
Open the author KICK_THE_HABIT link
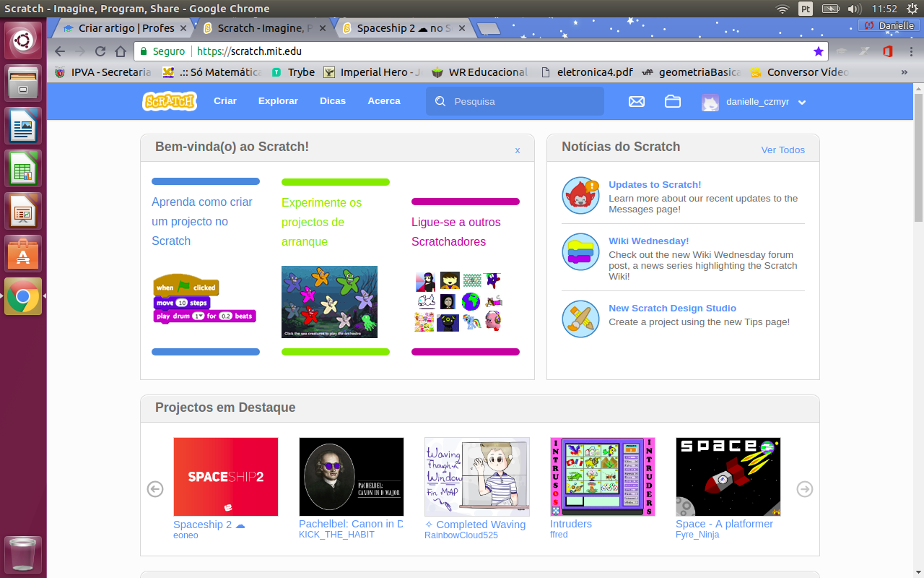336,535
